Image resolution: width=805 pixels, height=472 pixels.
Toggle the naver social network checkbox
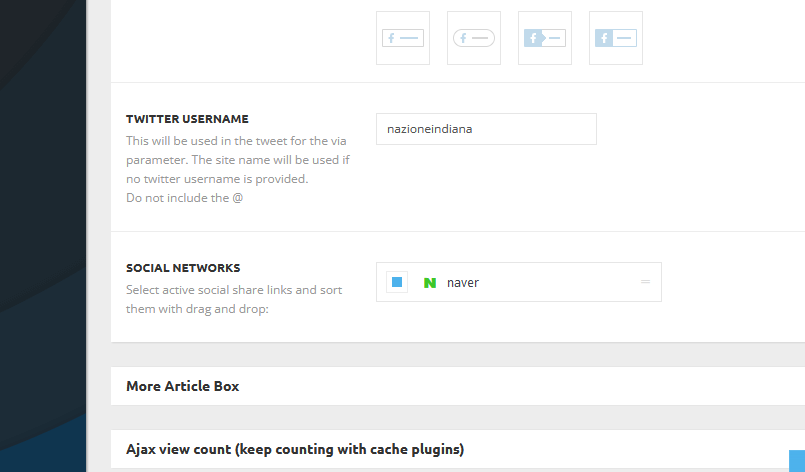click(397, 283)
